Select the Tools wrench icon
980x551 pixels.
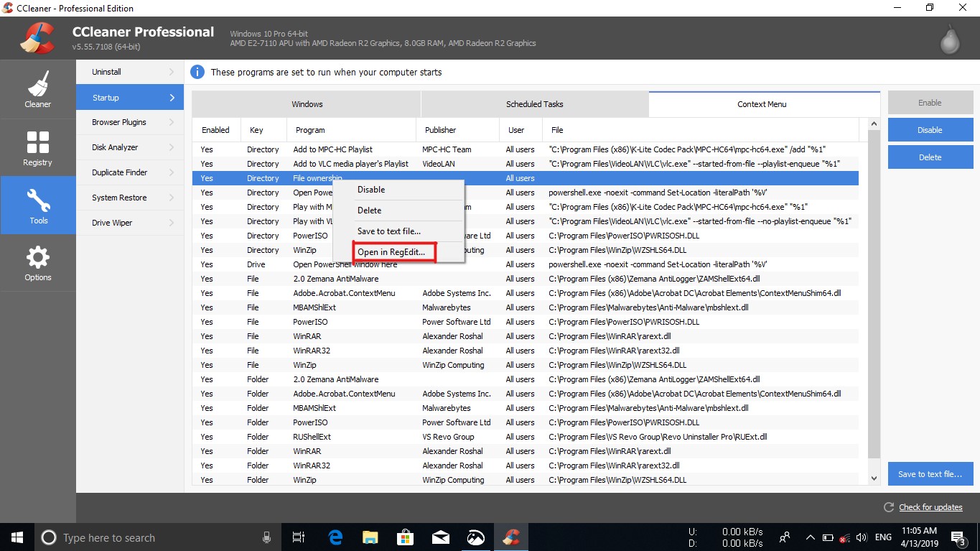click(x=37, y=200)
